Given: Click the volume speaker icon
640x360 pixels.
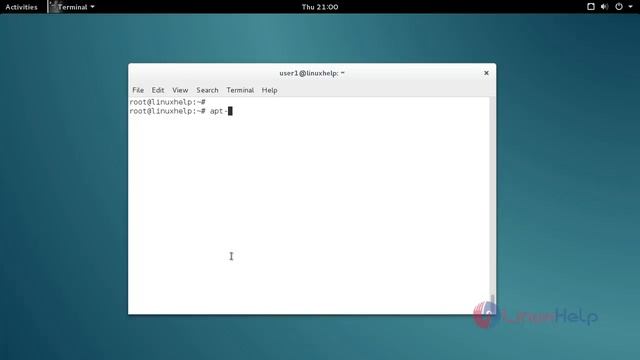Looking at the screenshot, I should tap(604, 7).
